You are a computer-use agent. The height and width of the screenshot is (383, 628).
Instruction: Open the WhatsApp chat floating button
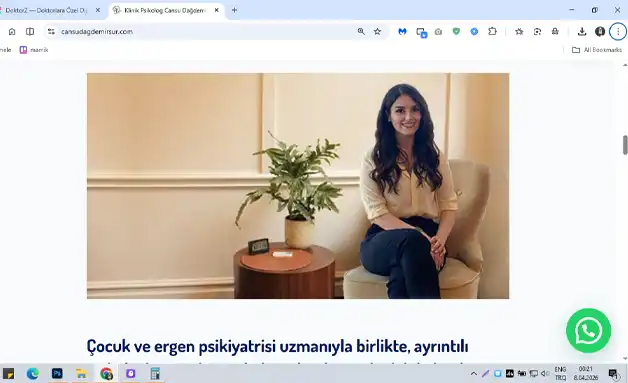(588, 331)
